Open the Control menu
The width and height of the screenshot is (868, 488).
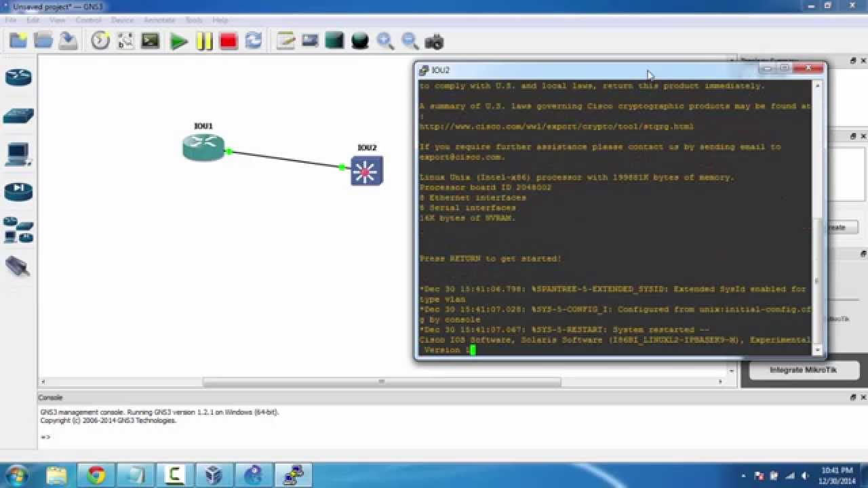click(x=88, y=20)
